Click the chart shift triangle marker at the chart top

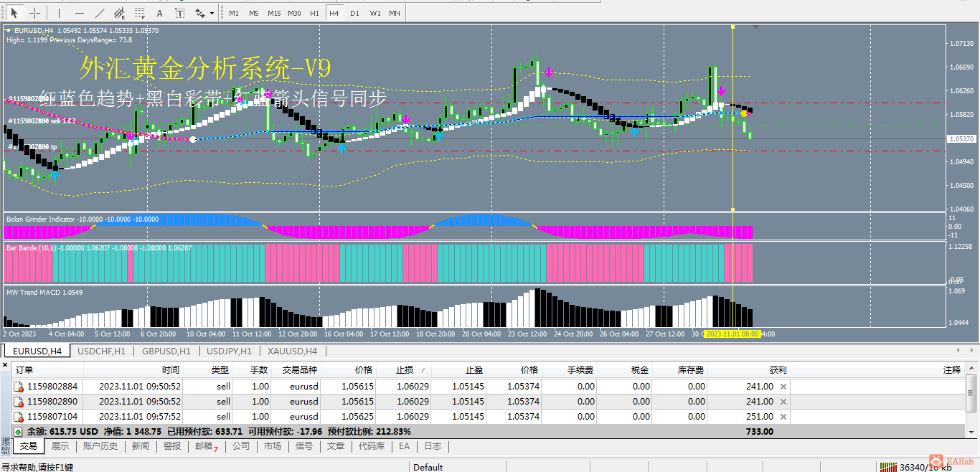click(x=755, y=27)
